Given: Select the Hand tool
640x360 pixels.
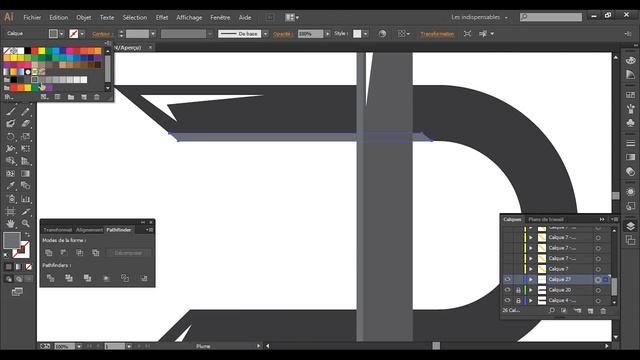Looking at the screenshot, I should tap(11, 224).
